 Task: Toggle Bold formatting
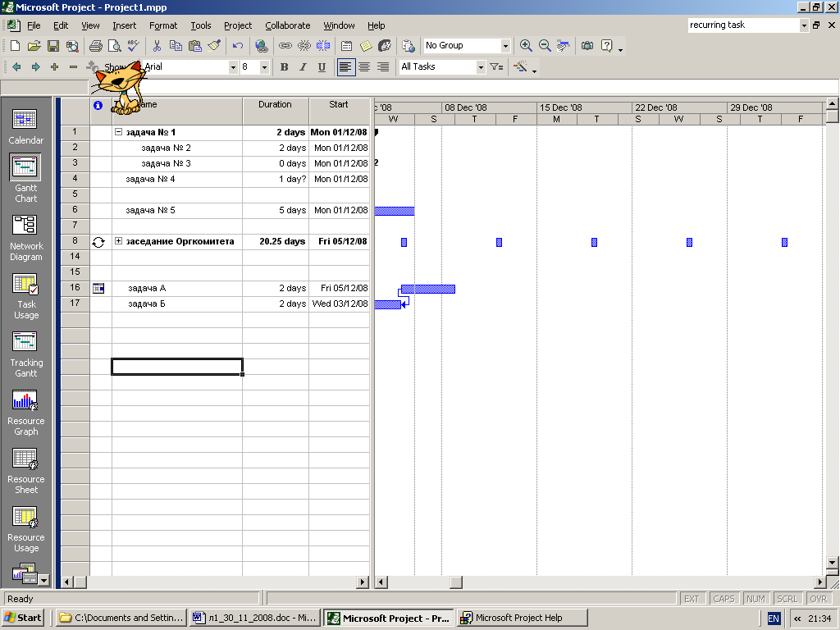pos(285,67)
